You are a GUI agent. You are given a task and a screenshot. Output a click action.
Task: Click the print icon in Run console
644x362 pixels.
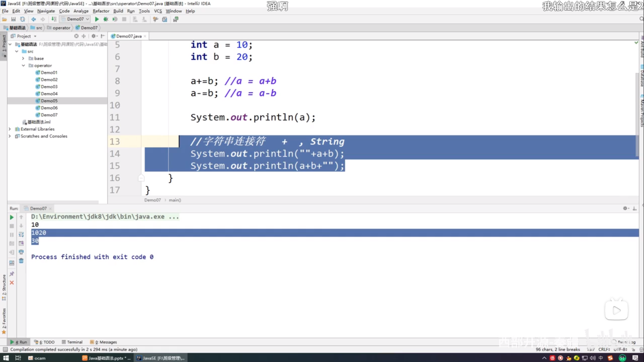point(21,252)
